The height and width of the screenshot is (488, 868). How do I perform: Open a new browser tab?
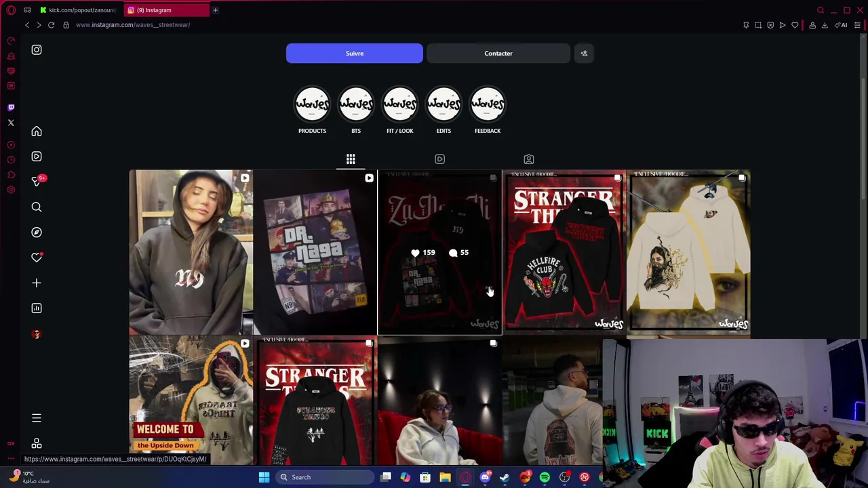click(215, 10)
